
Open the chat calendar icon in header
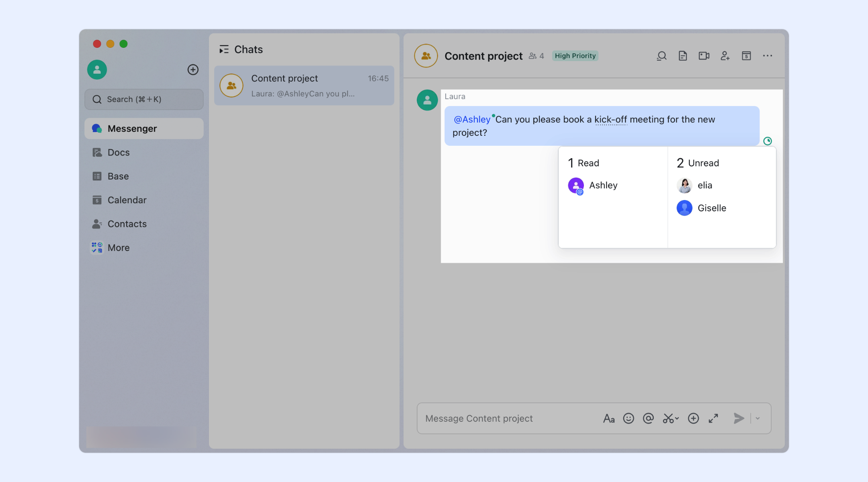pyautogui.click(x=746, y=56)
